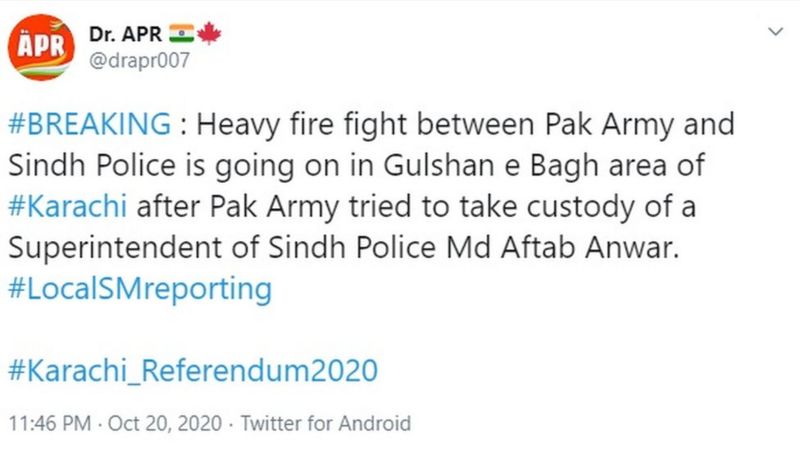Open the #Karachi_Referendum2020 hashtag
This screenshot has width=800, height=450.
coord(193,370)
